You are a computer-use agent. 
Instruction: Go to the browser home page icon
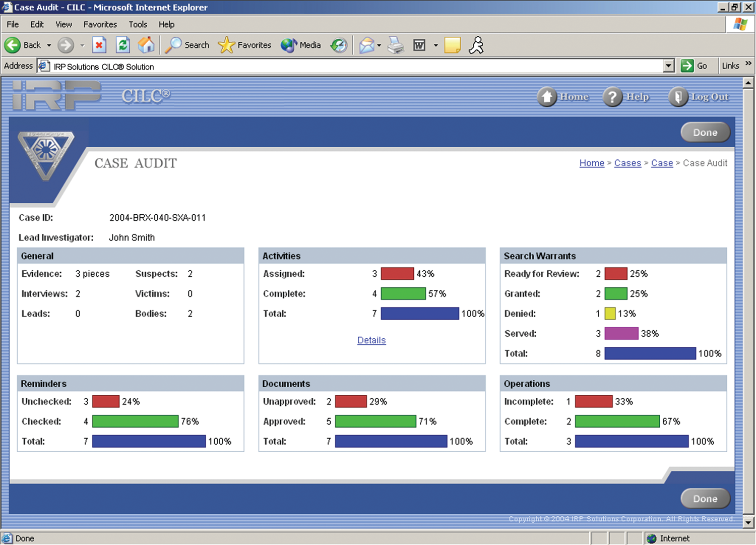pos(146,45)
